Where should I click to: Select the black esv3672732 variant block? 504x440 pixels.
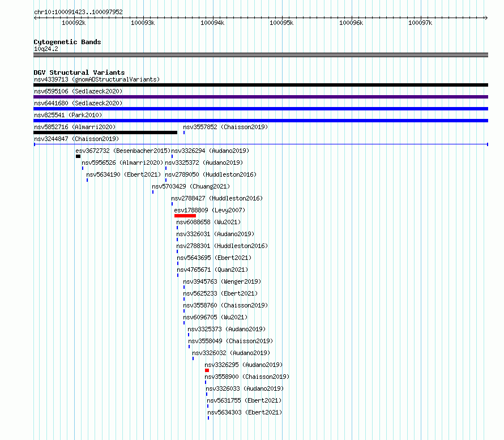pyautogui.click(x=78, y=156)
